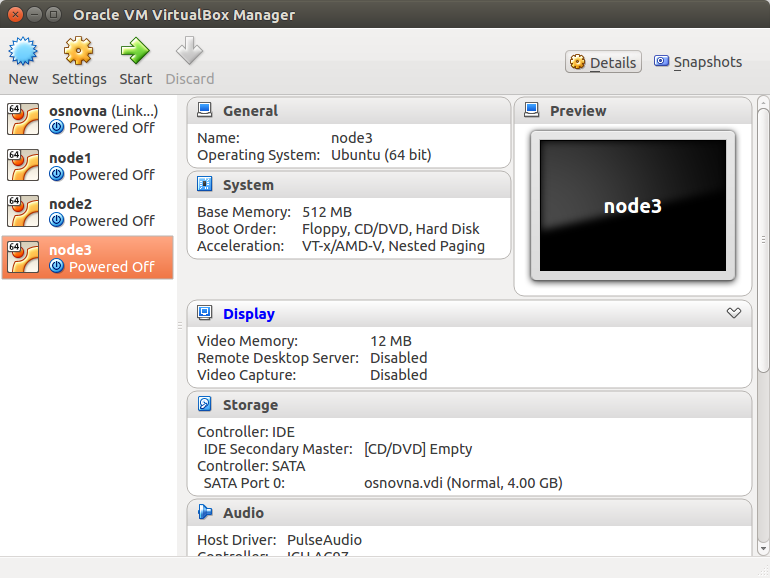The height and width of the screenshot is (578, 770).
Task: Click the System section chip icon
Action: 205,184
